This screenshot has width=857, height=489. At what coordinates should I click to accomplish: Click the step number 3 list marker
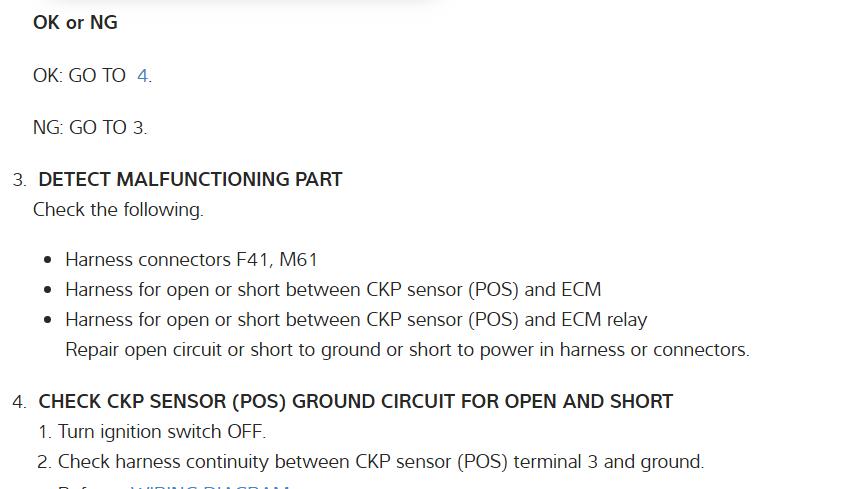coord(19,181)
